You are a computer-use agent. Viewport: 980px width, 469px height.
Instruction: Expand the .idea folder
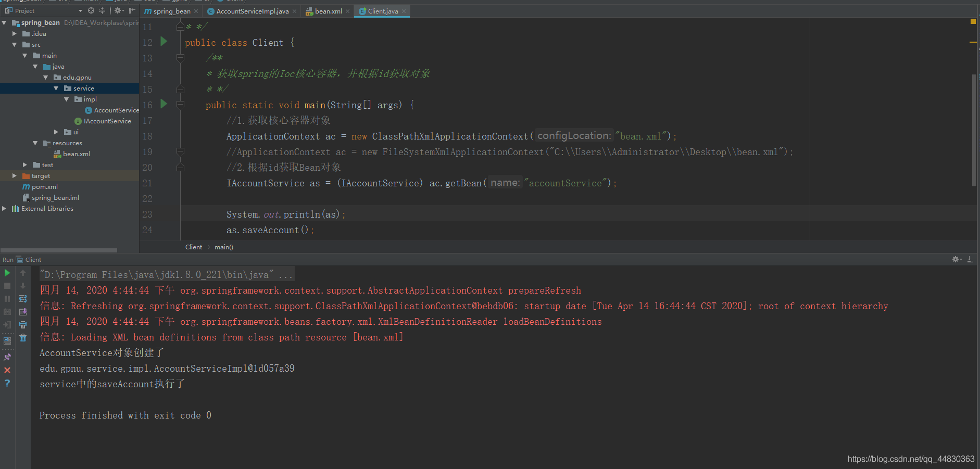[x=15, y=33]
